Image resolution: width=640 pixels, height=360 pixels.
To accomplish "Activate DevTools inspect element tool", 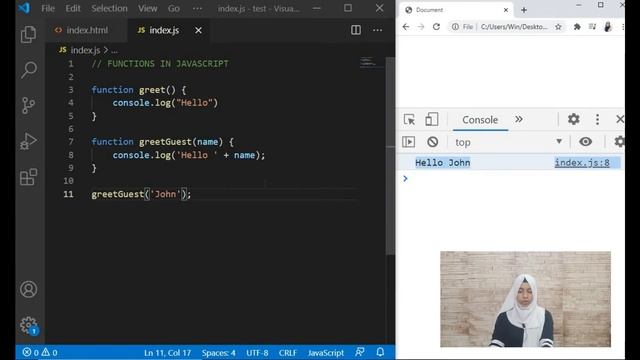I will coord(409,119).
